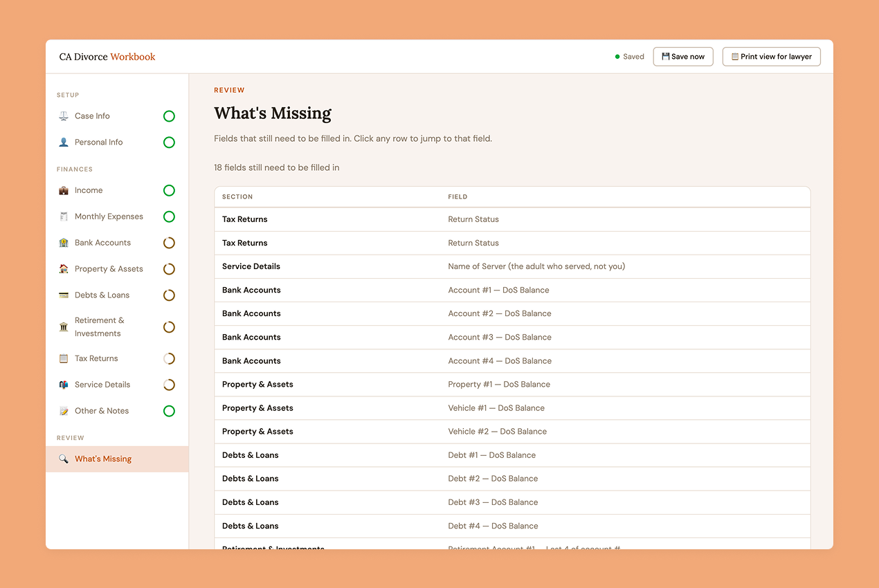Go to Personal Info section
Image resolution: width=879 pixels, height=588 pixels.
(x=117, y=143)
